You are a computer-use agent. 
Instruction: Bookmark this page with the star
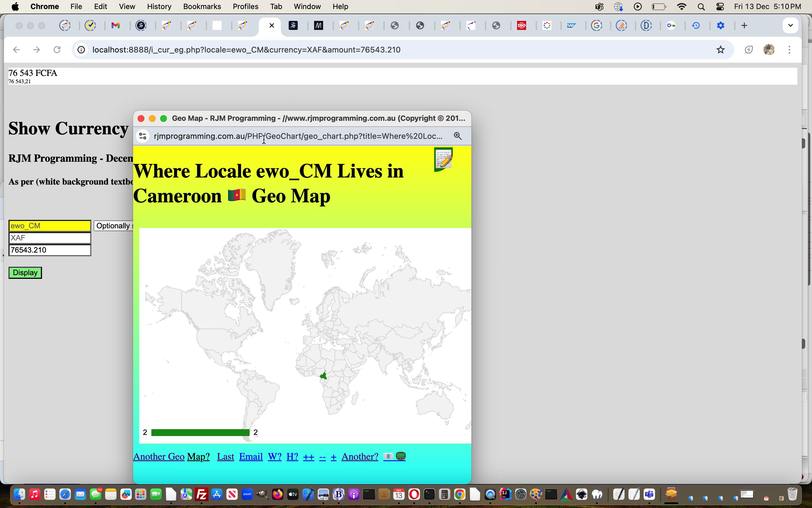(x=721, y=50)
